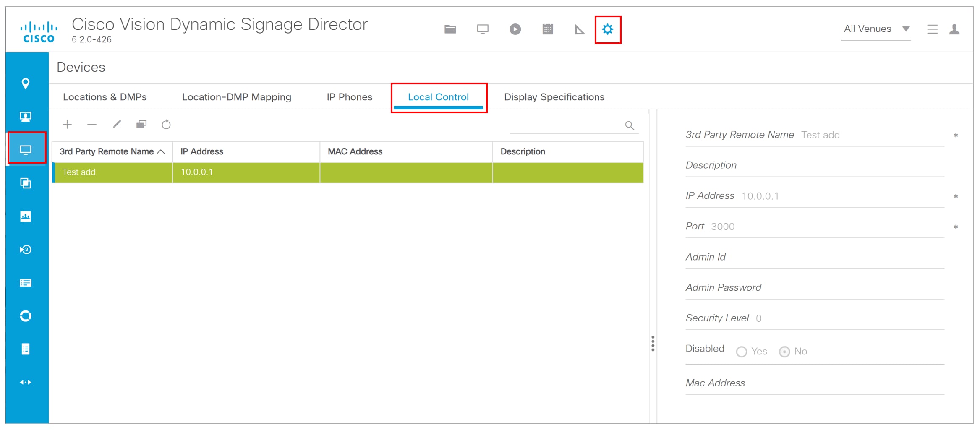Open the Display Specifications tab
Screen dimensions: 980x430
[554, 97]
